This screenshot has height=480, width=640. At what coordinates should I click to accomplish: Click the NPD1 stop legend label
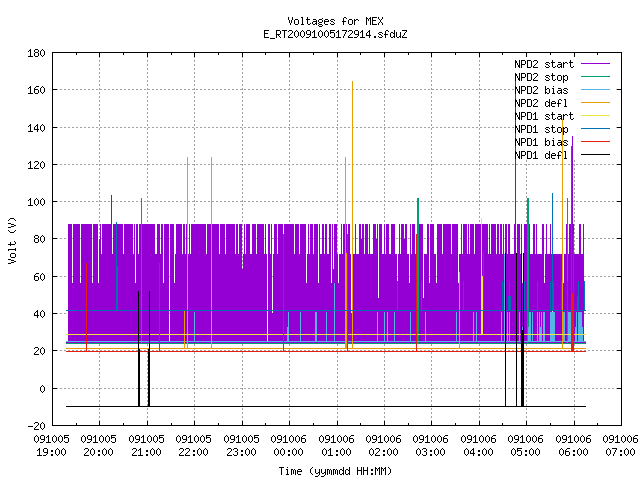tap(541, 129)
